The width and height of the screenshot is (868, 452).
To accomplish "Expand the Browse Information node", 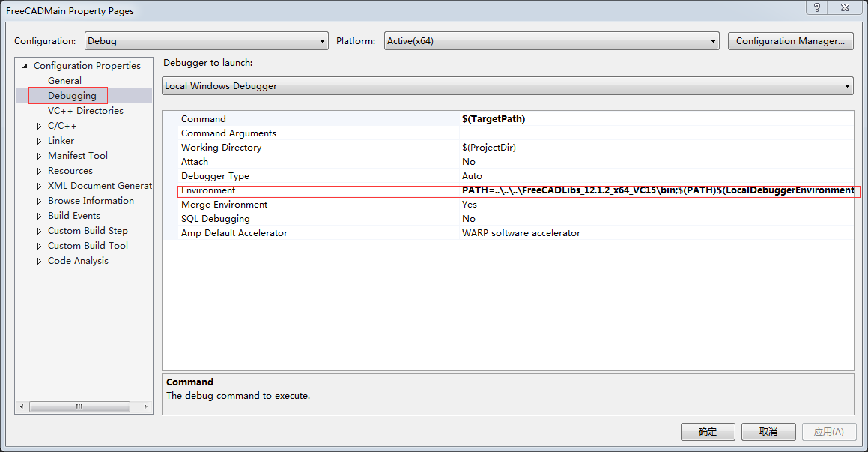I will pyautogui.click(x=39, y=201).
